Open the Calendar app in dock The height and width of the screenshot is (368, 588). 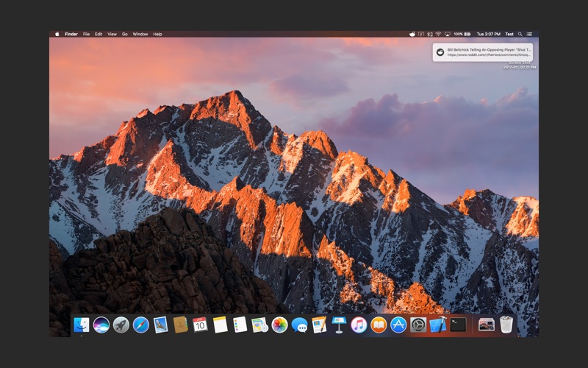[x=201, y=325]
